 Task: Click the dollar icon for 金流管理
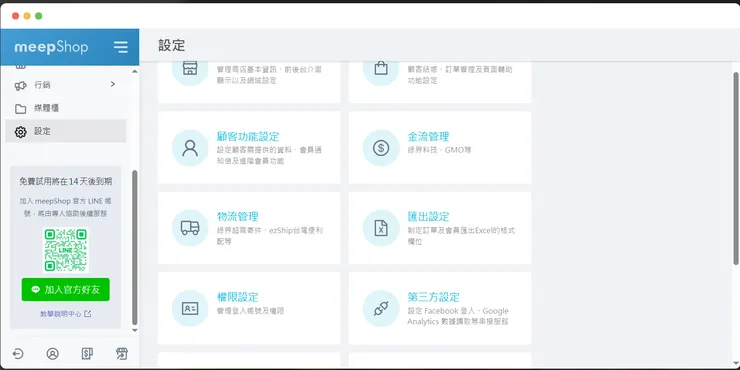point(381,148)
